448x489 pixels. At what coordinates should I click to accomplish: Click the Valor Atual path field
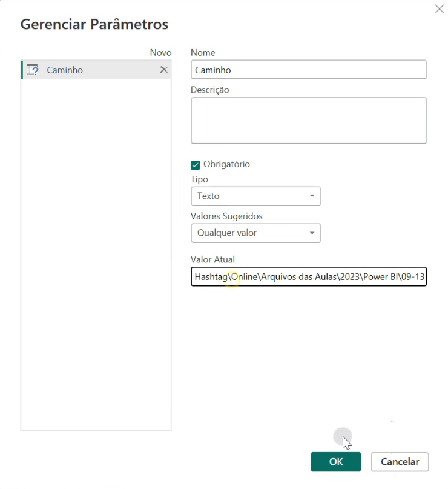pos(308,276)
